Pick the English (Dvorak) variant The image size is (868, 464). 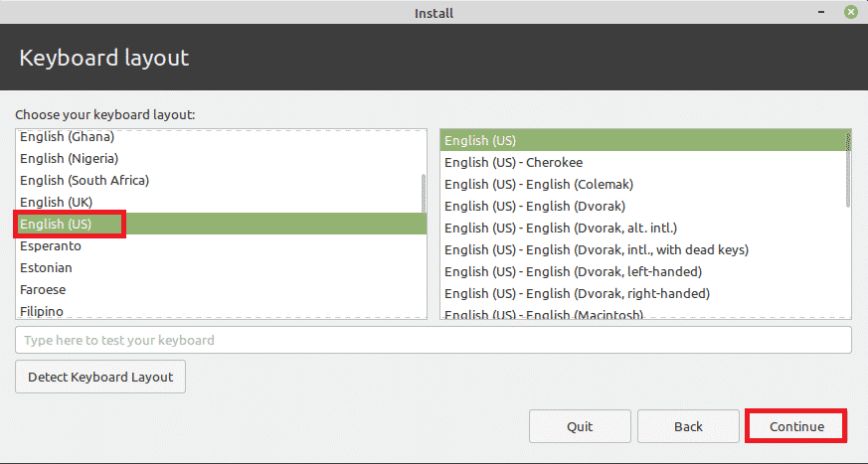tap(536, 207)
